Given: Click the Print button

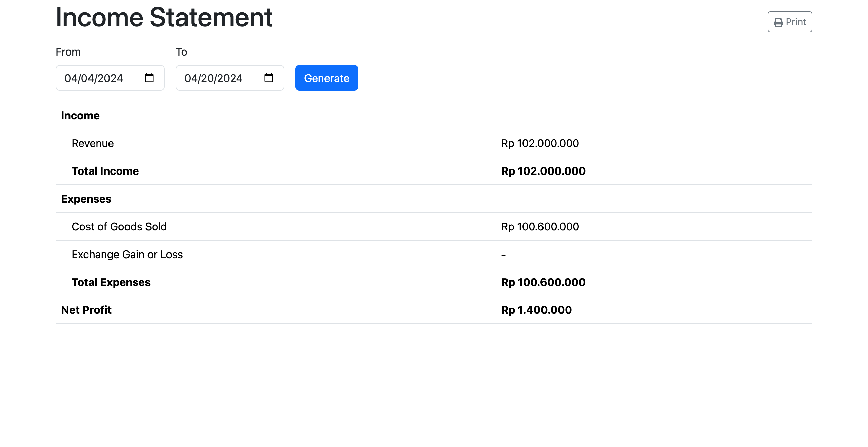Looking at the screenshot, I should pyautogui.click(x=790, y=22).
